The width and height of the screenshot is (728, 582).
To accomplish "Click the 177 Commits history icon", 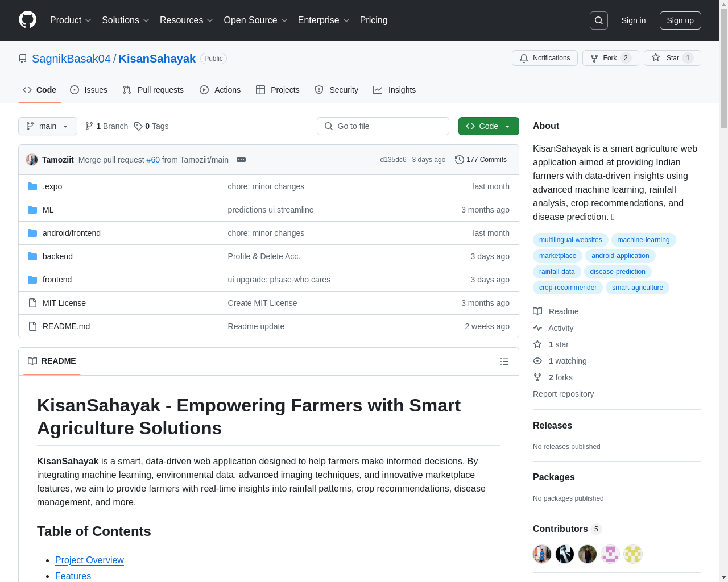I will pos(460,160).
